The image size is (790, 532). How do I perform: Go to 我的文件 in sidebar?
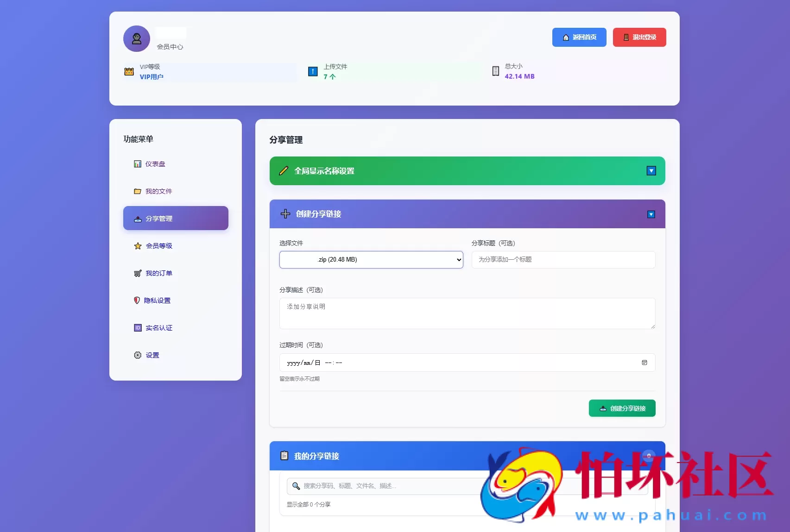[158, 191]
